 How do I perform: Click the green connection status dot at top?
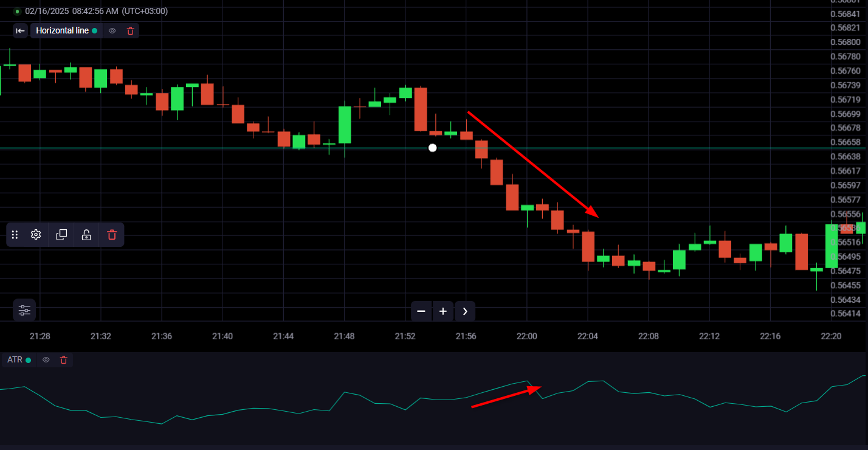[17, 12]
